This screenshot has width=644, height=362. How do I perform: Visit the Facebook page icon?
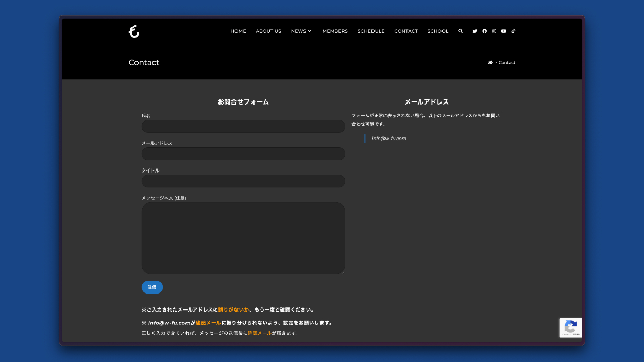(484, 31)
